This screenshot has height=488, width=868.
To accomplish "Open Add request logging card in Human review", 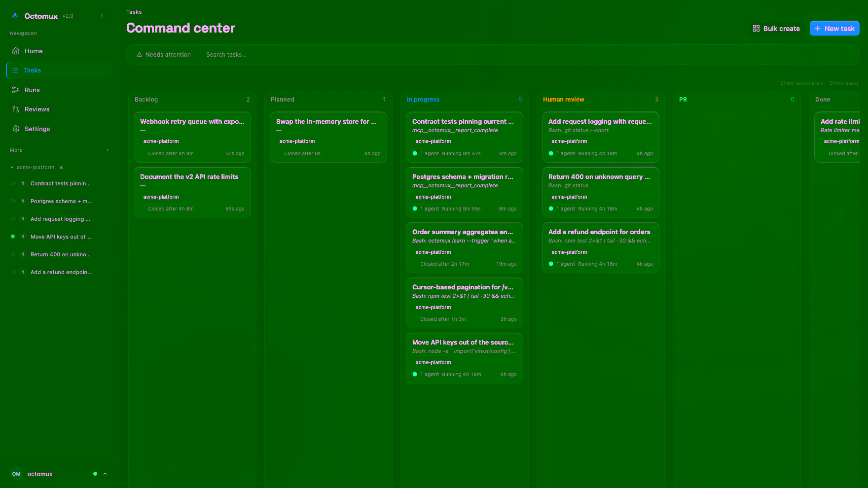I will (601, 137).
